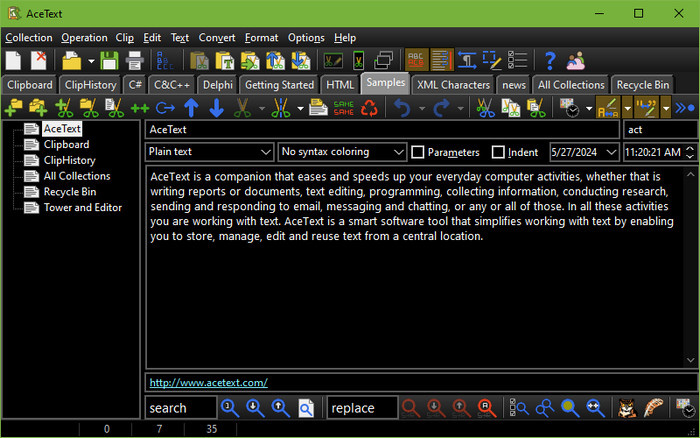
Task: Click the help question mark icon
Action: pyautogui.click(x=550, y=60)
